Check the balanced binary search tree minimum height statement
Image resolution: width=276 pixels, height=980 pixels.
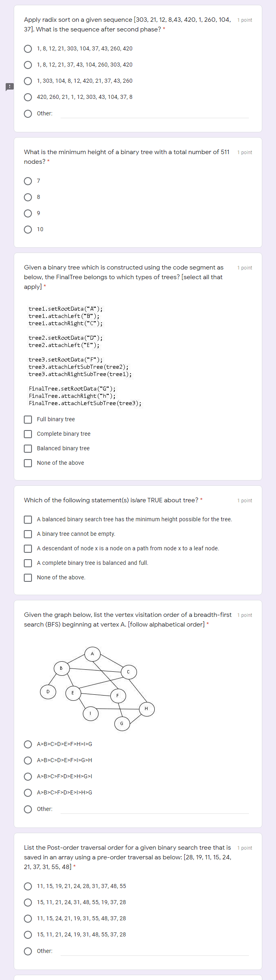coord(28,519)
